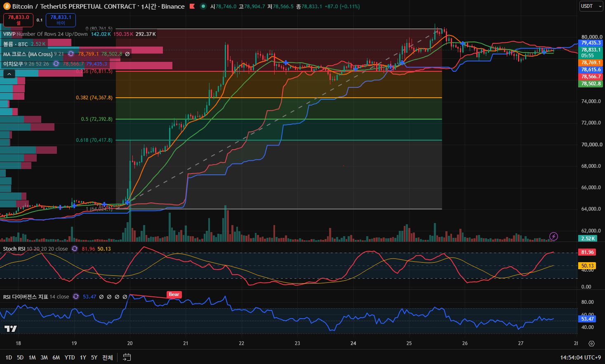Click the refresh icon in the MA Cross legend
The height and width of the screenshot is (364, 605).
pyautogui.click(x=71, y=54)
